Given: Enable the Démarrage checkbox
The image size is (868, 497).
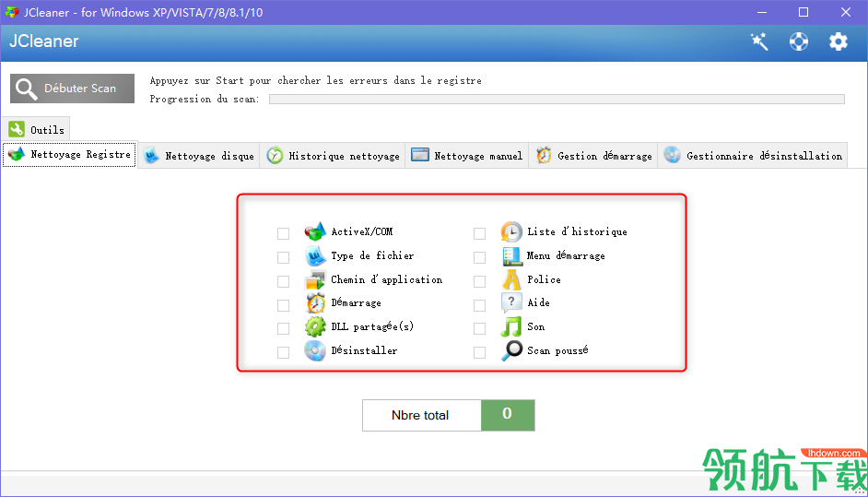Looking at the screenshot, I should coord(284,305).
